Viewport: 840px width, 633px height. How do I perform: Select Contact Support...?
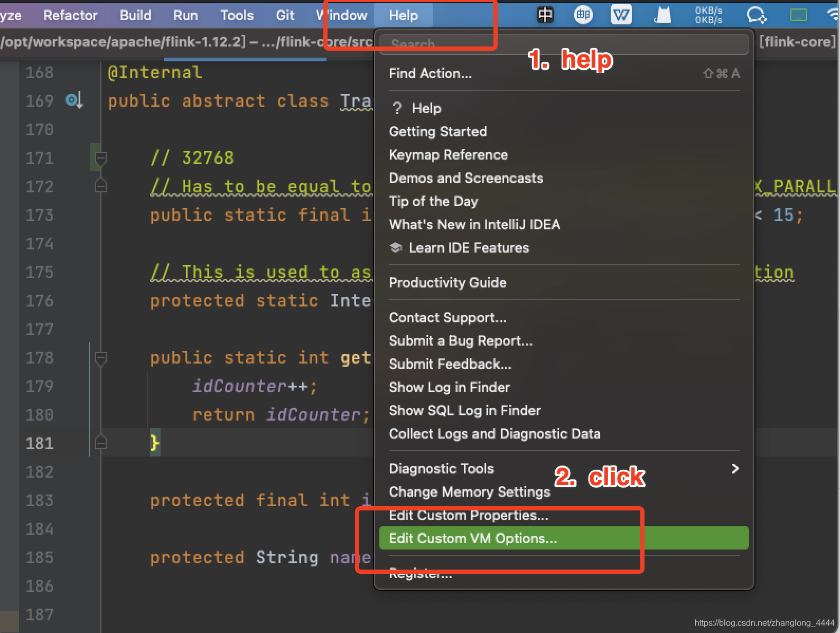(x=564, y=318)
